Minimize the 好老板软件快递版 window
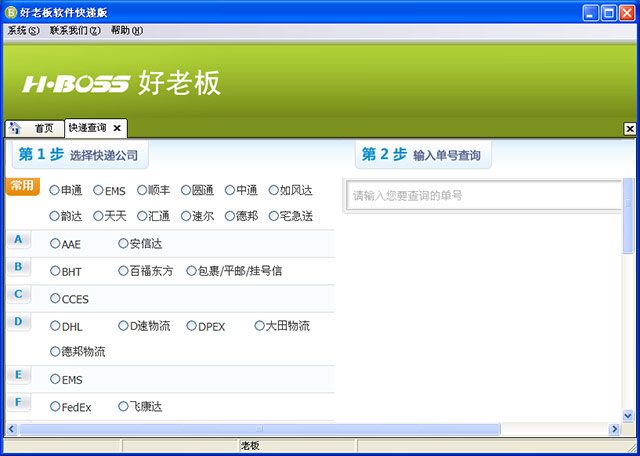The image size is (640, 456). pyautogui.click(x=590, y=13)
